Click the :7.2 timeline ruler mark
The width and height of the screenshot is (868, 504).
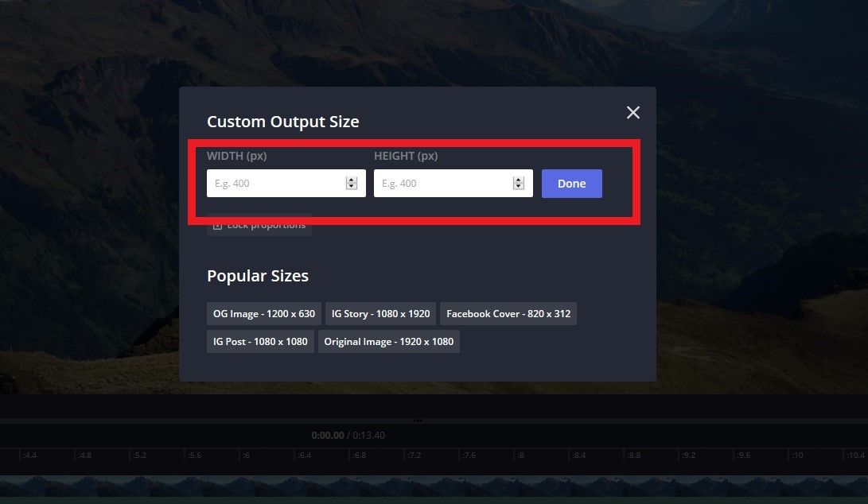click(414, 456)
